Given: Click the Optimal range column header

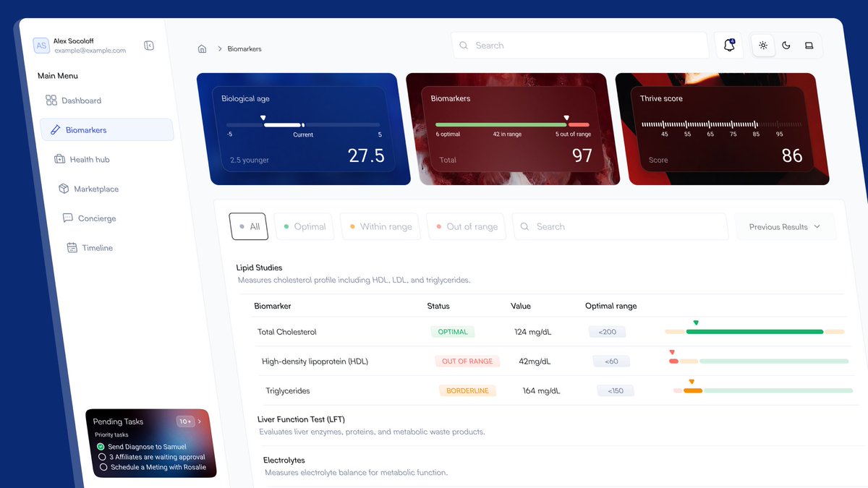Looking at the screenshot, I should tap(611, 306).
